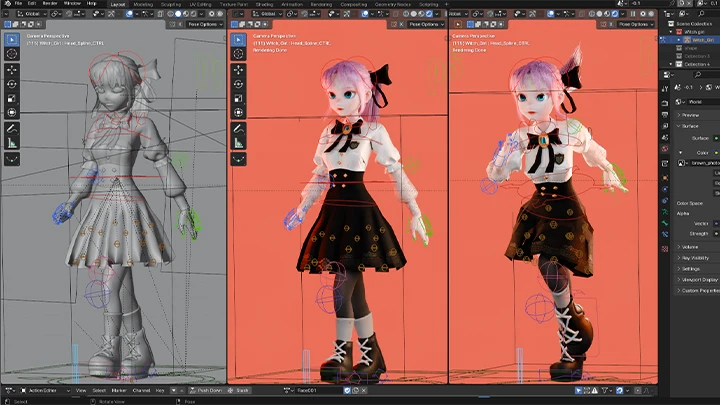
Task: Open the Render properties tab
Action: click(x=665, y=103)
